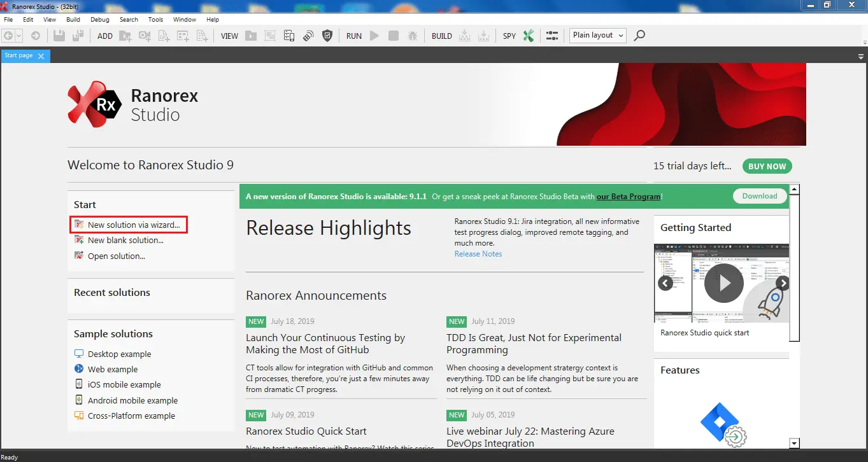
Task: Open the Tools menu
Action: point(155,20)
